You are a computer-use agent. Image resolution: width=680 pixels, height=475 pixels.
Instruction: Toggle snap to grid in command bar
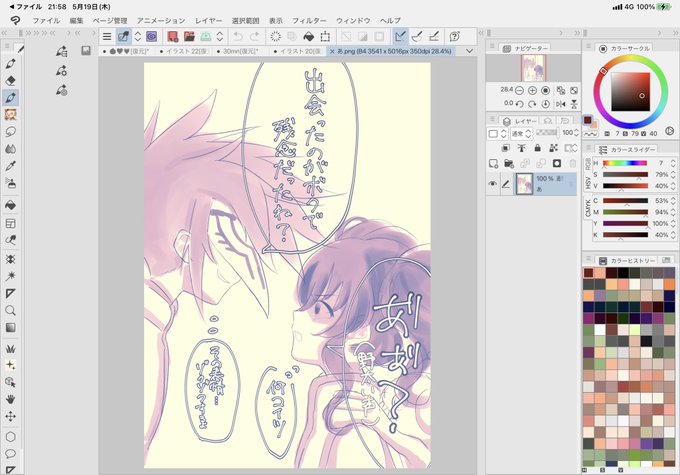pyautogui.click(x=434, y=36)
